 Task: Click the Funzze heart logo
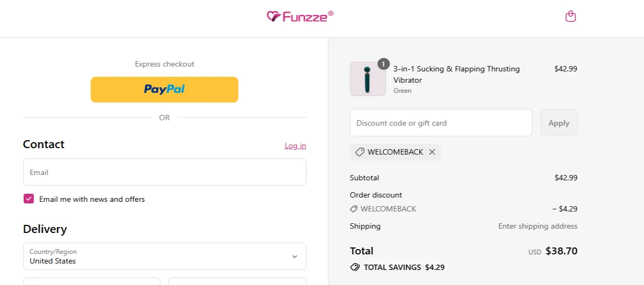click(x=274, y=17)
